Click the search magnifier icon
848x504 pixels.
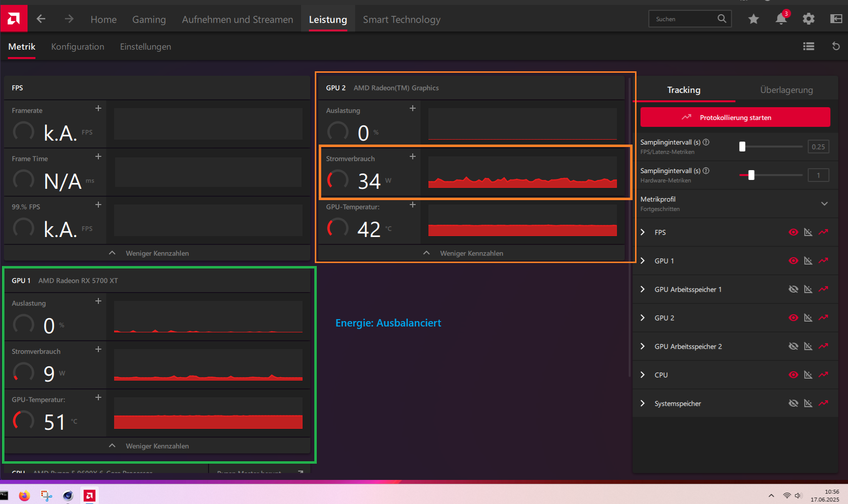click(722, 19)
